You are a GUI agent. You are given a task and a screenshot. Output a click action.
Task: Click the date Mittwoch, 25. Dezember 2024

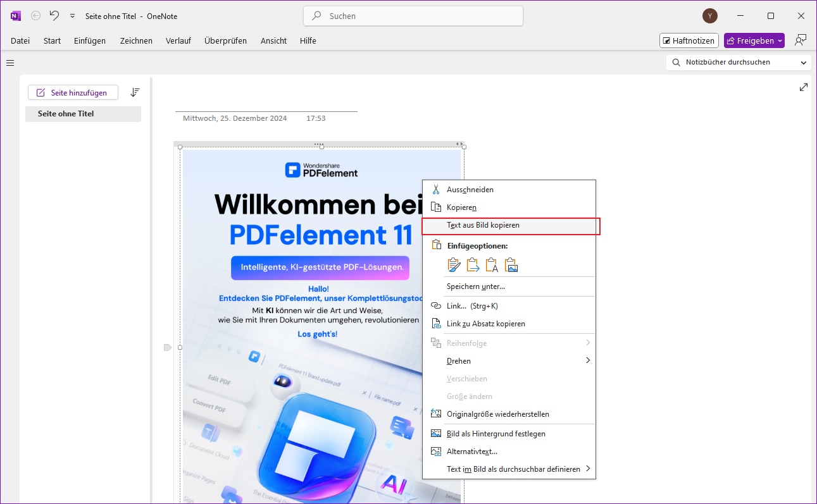[235, 118]
